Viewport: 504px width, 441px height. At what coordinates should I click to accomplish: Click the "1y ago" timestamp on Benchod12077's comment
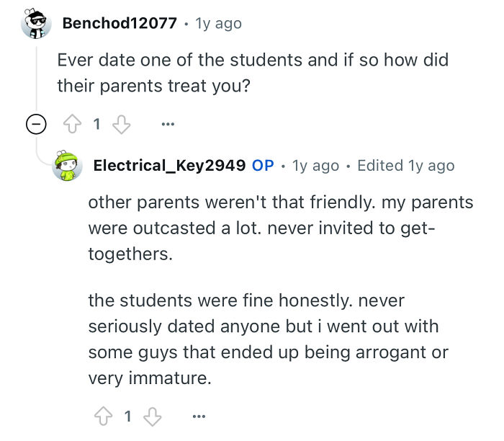click(x=218, y=23)
